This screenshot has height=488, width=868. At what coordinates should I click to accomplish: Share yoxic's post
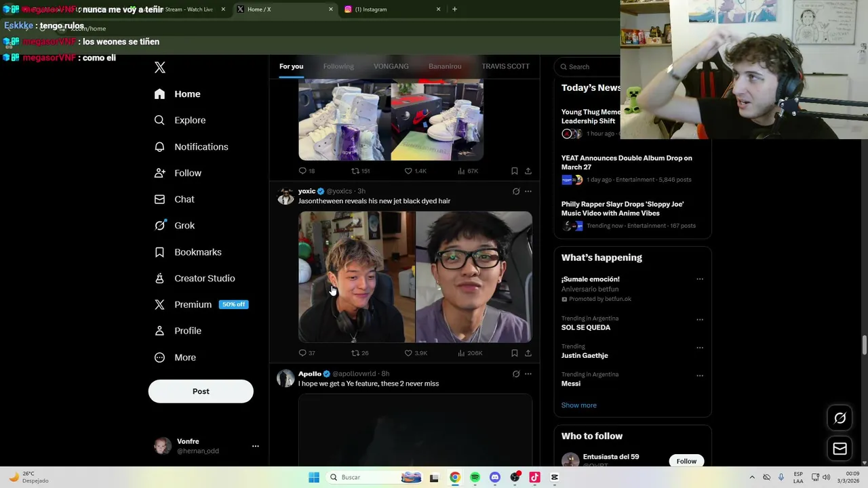pos(528,353)
